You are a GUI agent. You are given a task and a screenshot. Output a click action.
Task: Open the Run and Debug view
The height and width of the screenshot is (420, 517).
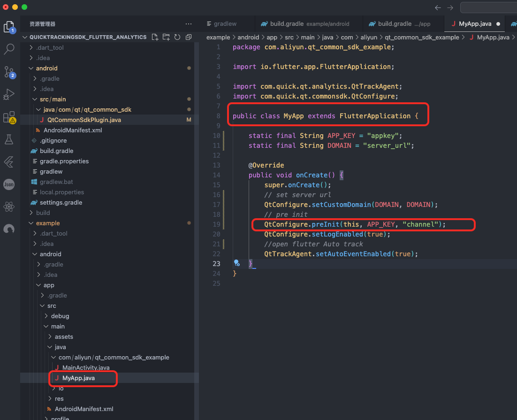[x=9, y=94]
